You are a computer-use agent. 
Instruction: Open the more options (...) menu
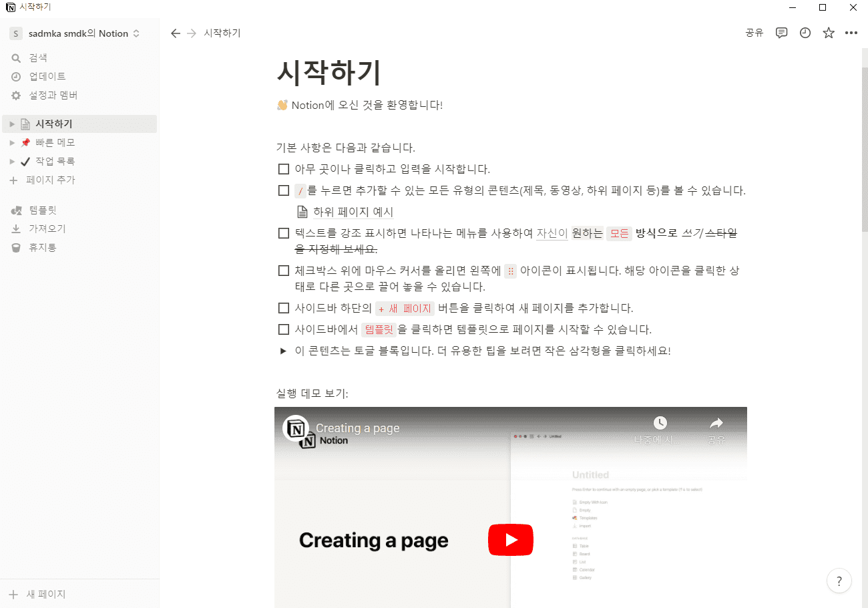[x=851, y=32]
